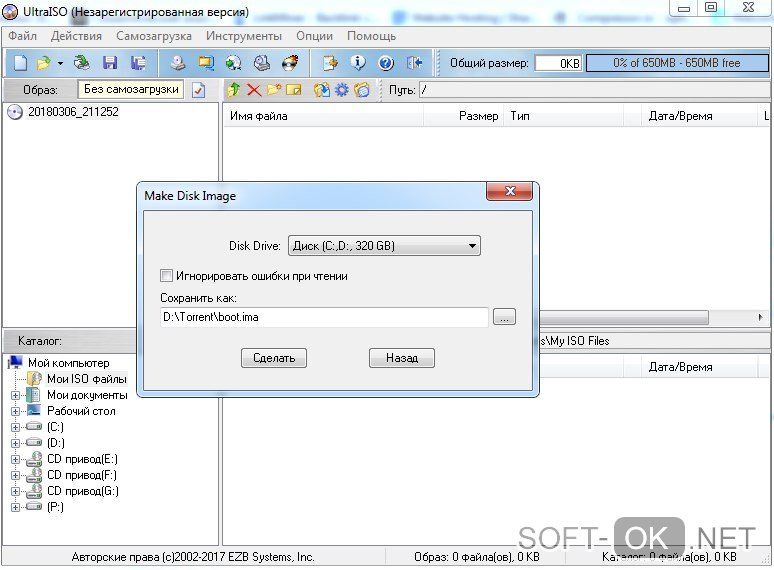The width and height of the screenshot is (774, 570).
Task: Open the Файл menu
Action: [x=22, y=36]
